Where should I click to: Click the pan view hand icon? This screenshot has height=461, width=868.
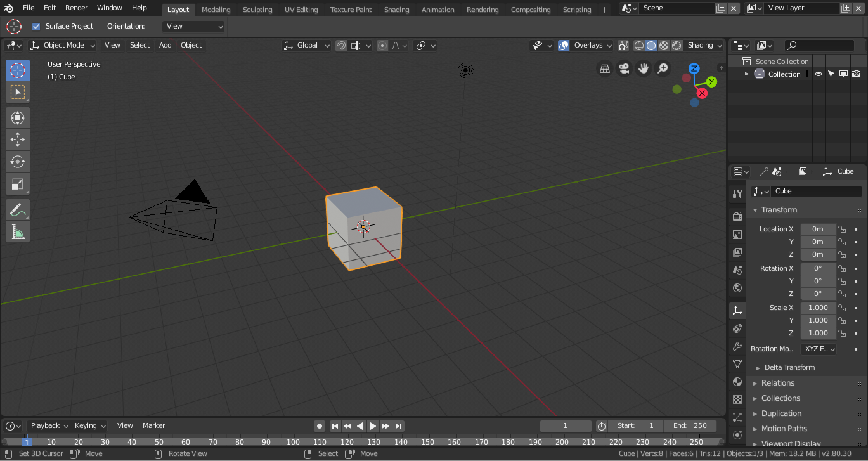[644, 68]
